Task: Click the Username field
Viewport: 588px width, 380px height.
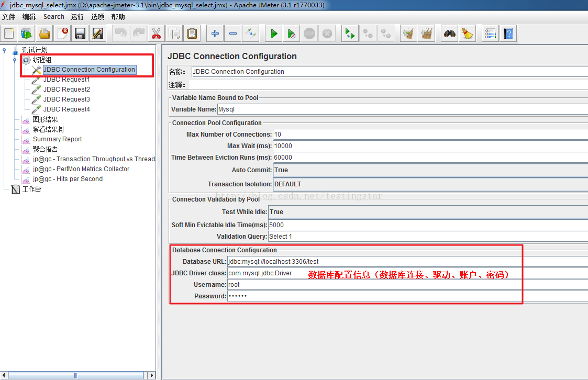Action: point(408,285)
